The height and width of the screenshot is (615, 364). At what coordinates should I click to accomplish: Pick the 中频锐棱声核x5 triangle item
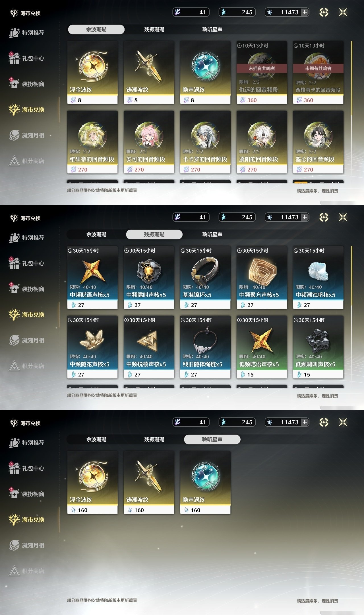pyautogui.click(x=149, y=347)
